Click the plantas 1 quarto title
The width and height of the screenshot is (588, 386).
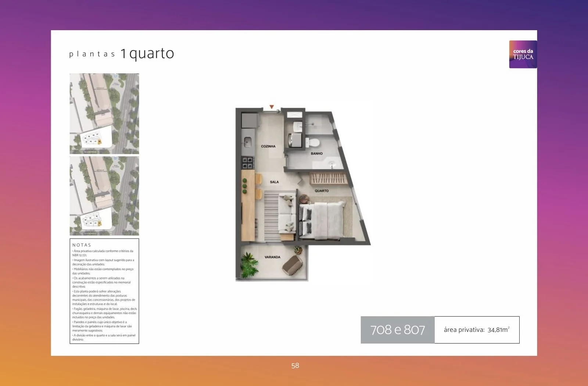click(122, 54)
